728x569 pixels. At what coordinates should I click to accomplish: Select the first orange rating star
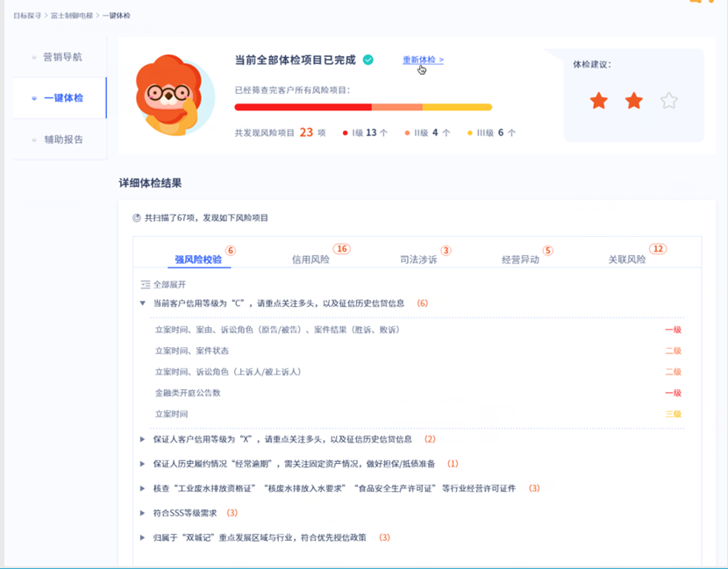tap(598, 101)
